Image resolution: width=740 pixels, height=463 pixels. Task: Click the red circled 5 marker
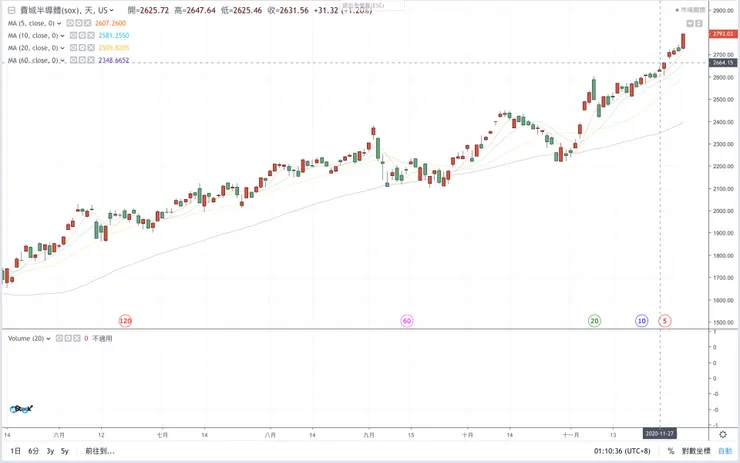664,321
